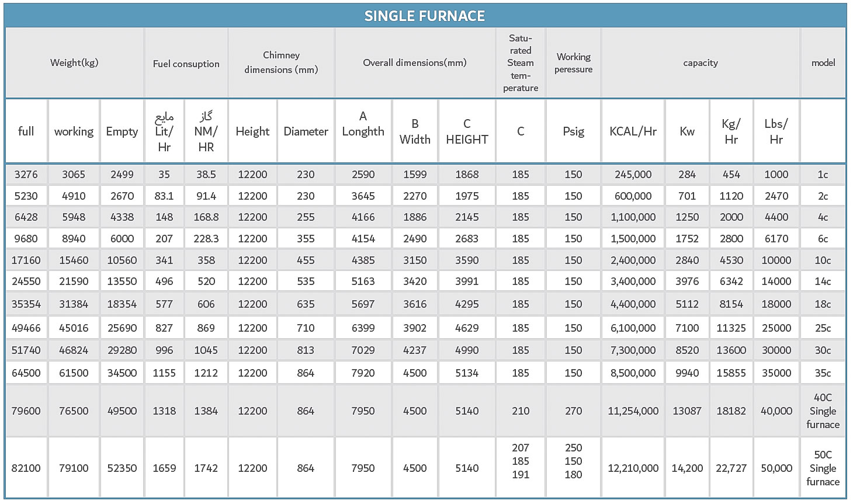Click the capacity group header
The height and width of the screenshot is (504, 853).
pos(700,62)
